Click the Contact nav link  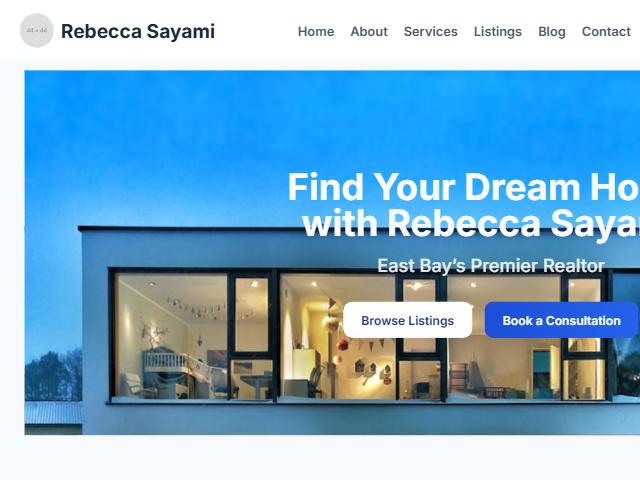606,31
